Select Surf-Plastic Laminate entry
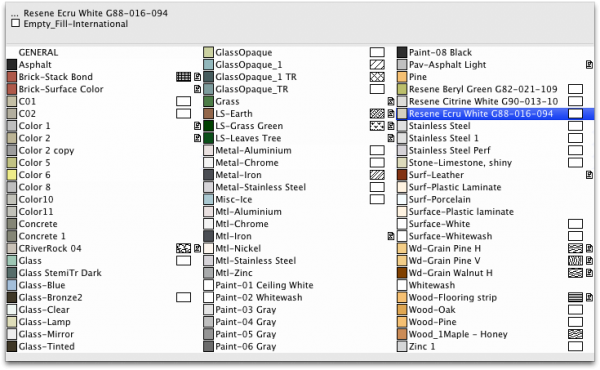 [455, 187]
